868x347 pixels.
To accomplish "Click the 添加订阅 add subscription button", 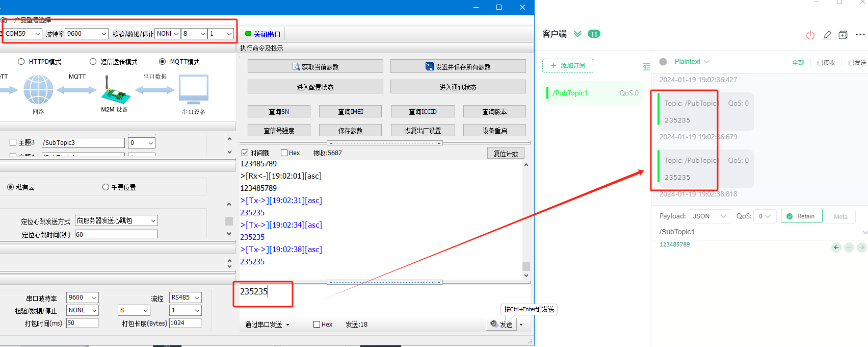I will 568,66.
